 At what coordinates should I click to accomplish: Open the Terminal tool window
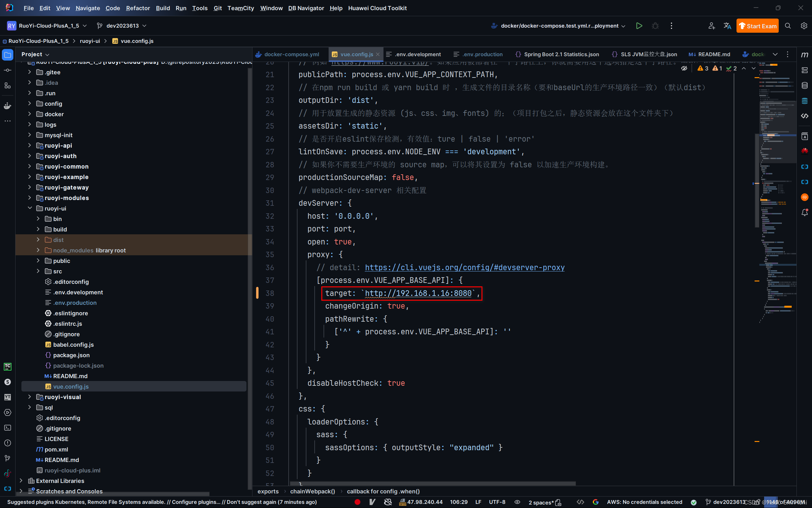click(7, 428)
